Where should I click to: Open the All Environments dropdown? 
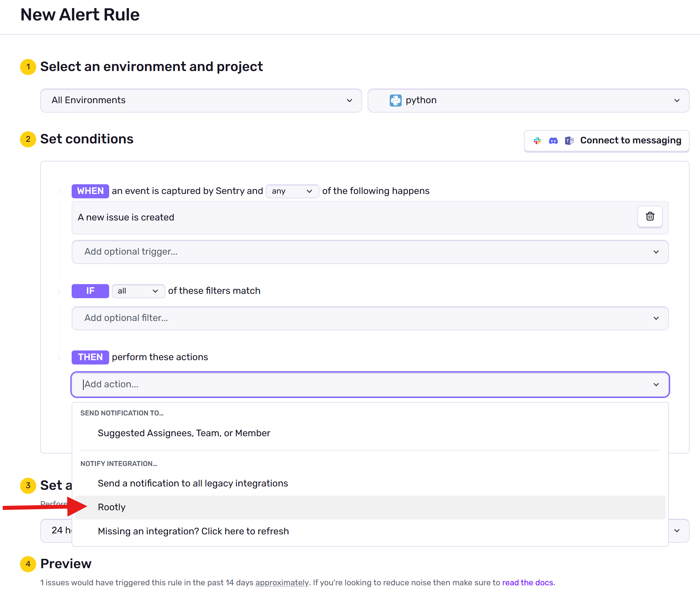[201, 101]
